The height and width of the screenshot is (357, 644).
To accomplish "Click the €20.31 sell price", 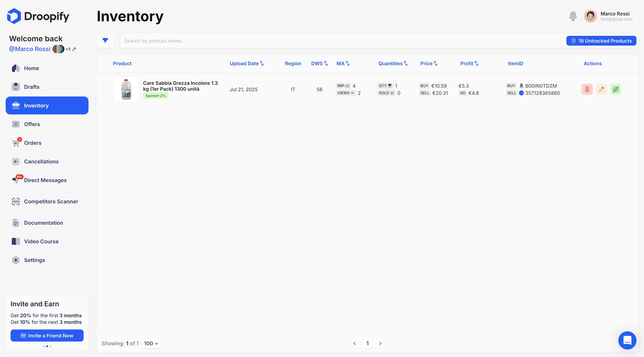I will 440,93.
